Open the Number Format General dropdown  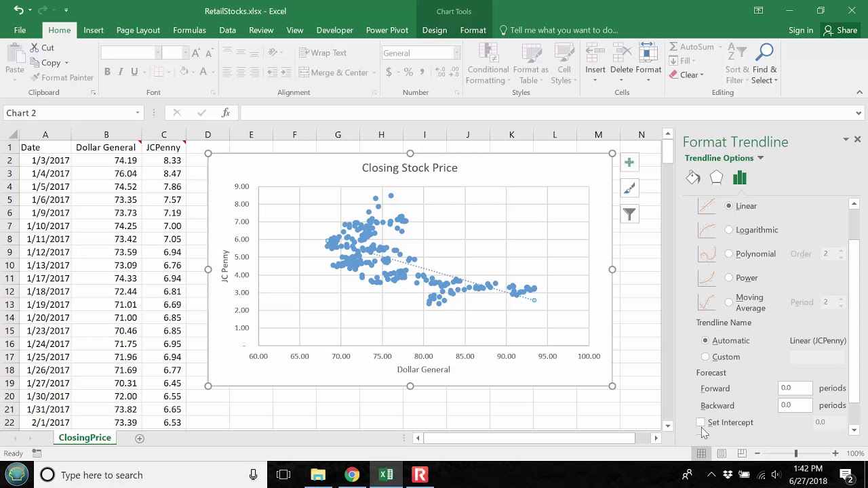coord(456,53)
